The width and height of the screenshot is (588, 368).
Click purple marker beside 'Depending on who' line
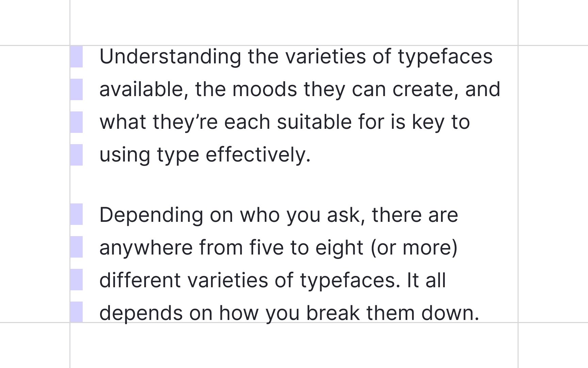[x=77, y=214]
